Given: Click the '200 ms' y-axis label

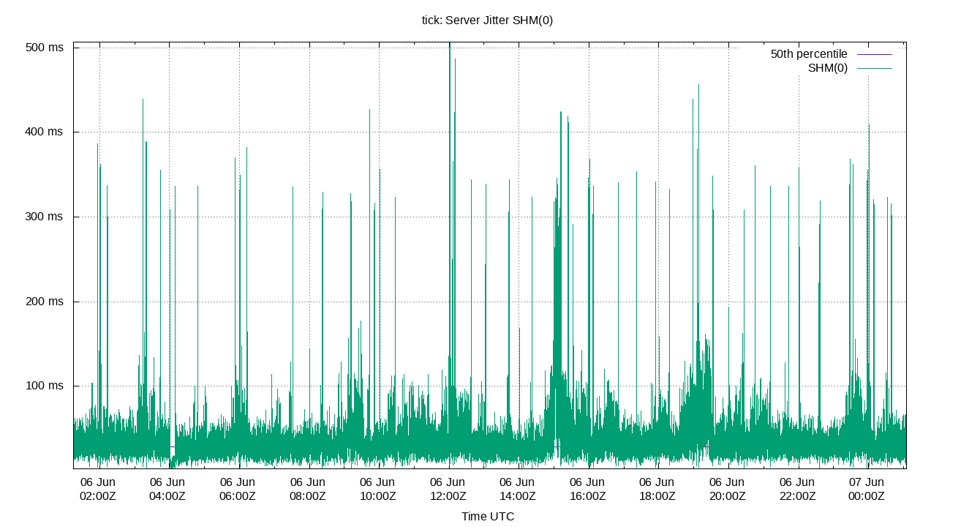Looking at the screenshot, I should click(x=45, y=302).
